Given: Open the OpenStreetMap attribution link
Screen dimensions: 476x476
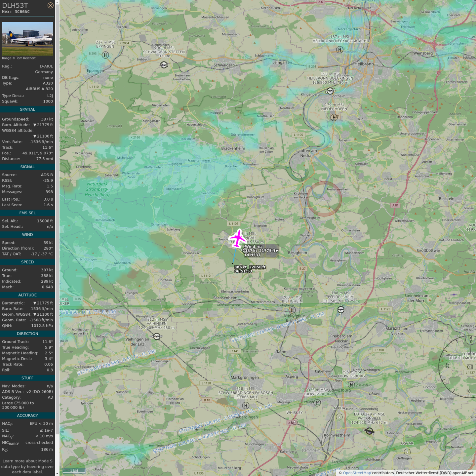Looking at the screenshot, I should 357,473.
